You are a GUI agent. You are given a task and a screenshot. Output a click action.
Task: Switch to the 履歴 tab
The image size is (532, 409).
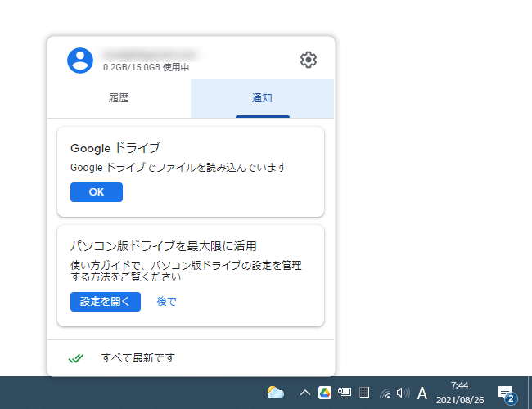coord(119,98)
